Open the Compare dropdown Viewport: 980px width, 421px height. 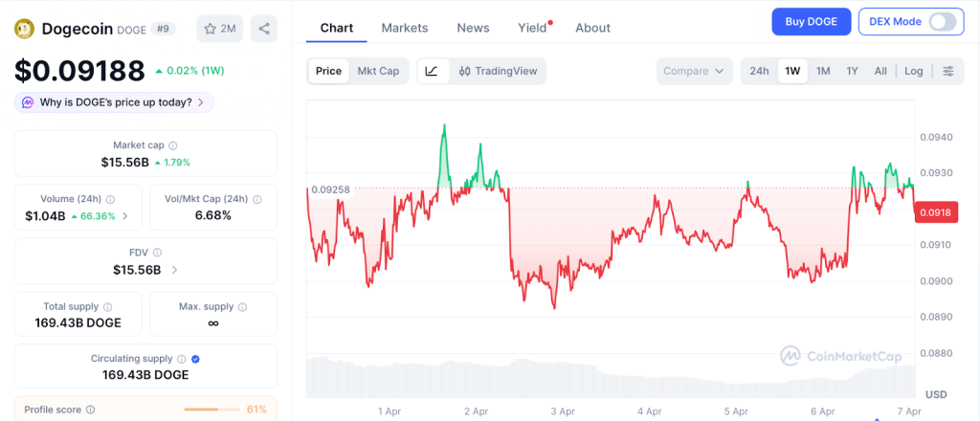tap(695, 71)
